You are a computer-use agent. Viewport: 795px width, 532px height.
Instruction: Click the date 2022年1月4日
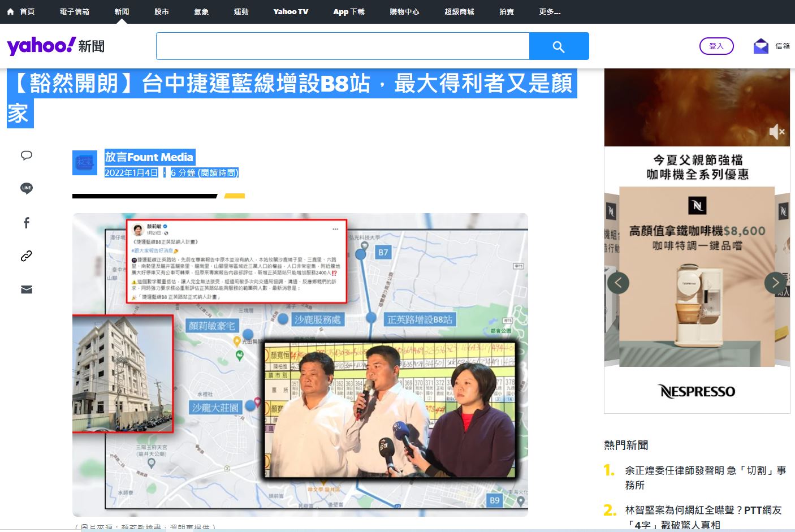131,172
